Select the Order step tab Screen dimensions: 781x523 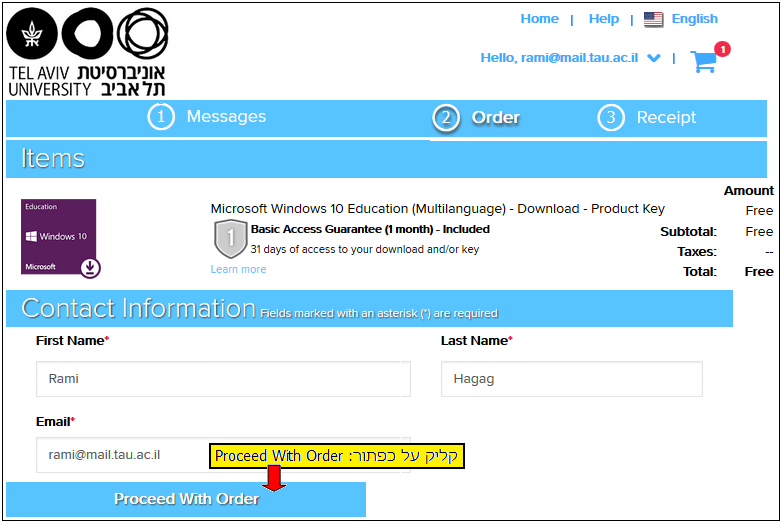(496, 118)
